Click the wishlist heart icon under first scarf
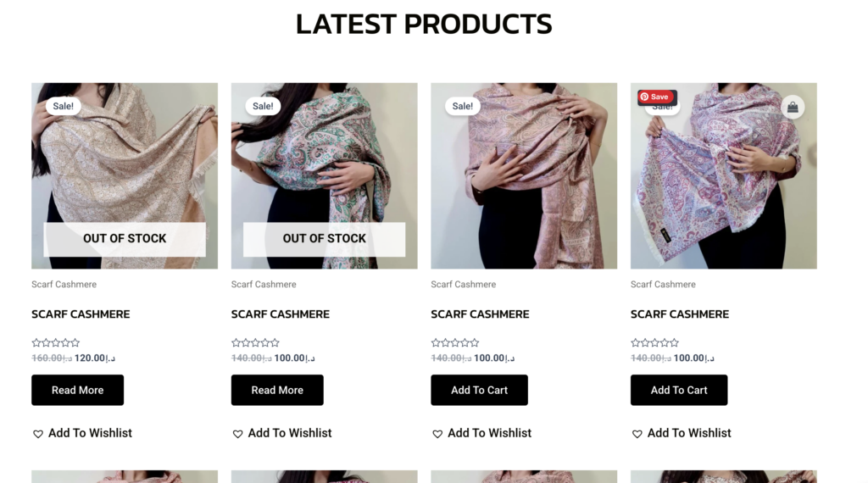The width and height of the screenshot is (868, 483). coord(37,434)
